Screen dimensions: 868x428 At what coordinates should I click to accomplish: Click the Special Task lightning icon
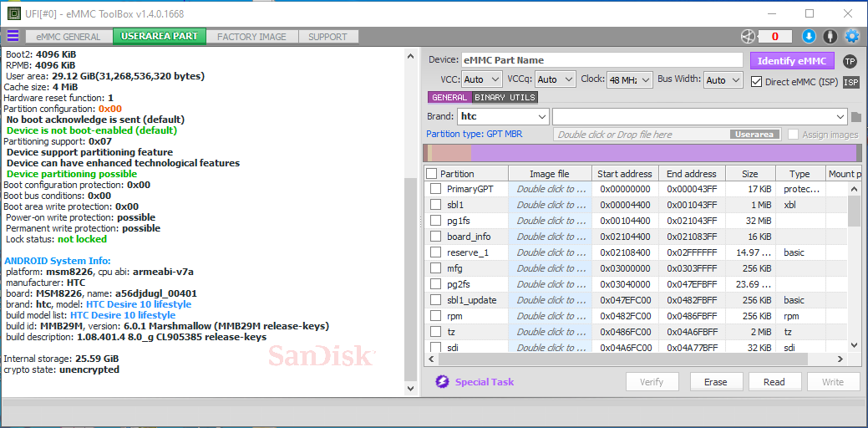point(442,381)
